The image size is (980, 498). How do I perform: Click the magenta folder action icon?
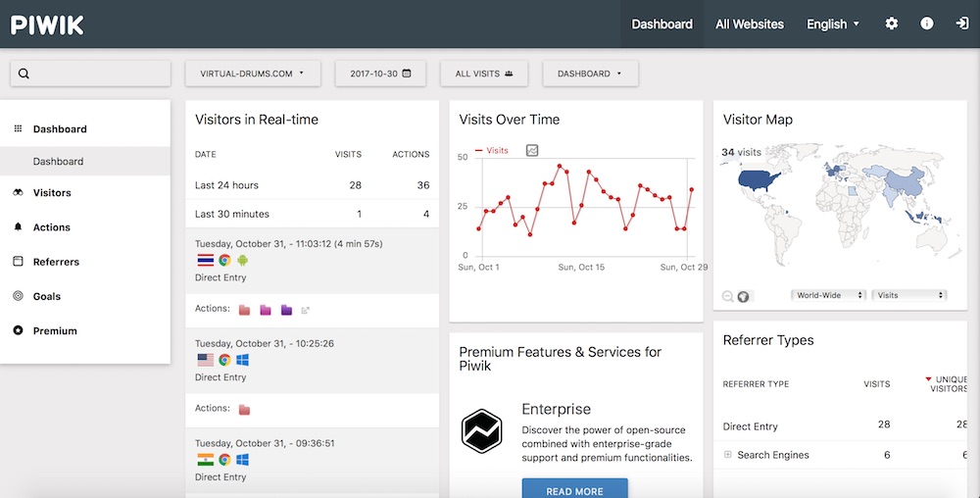click(x=266, y=310)
